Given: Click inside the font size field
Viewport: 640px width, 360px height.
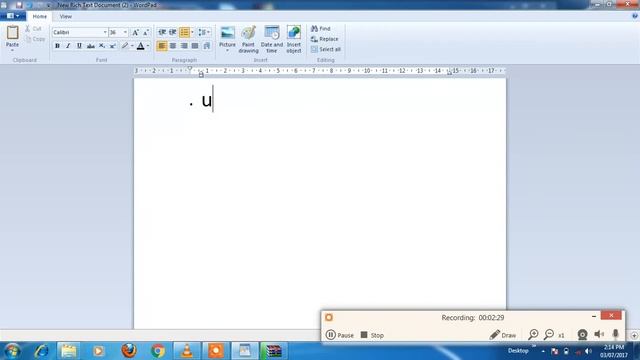Looking at the screenshot, I should [115, 32].
